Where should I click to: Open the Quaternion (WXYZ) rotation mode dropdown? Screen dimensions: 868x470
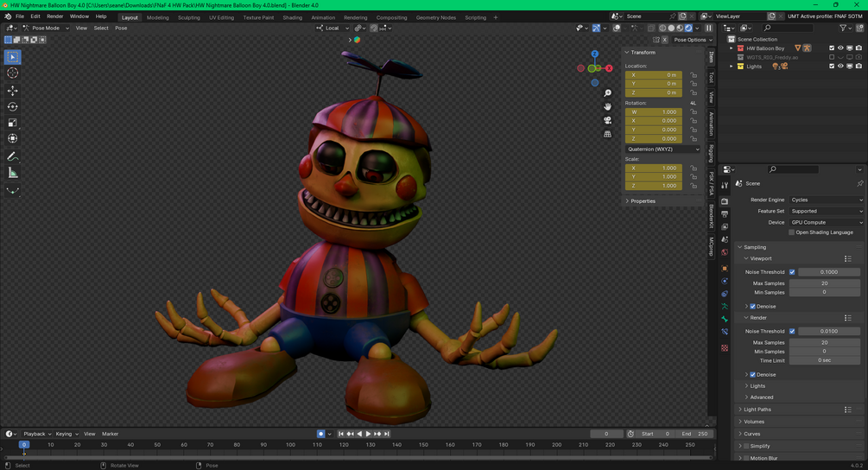click(662, 149)
